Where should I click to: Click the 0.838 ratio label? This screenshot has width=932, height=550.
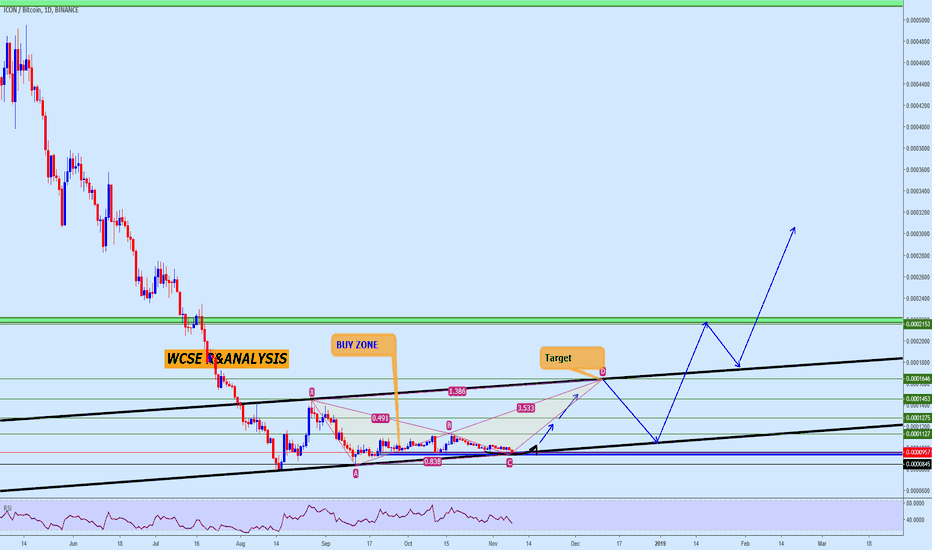click(x=432, y=461)
